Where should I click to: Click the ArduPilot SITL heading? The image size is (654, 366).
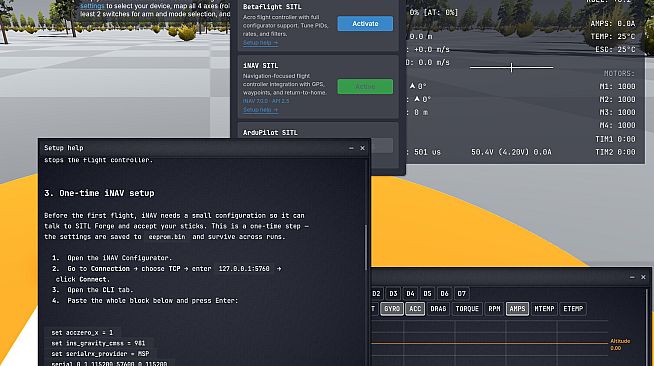pyautogui.click(x=270, y=133)
